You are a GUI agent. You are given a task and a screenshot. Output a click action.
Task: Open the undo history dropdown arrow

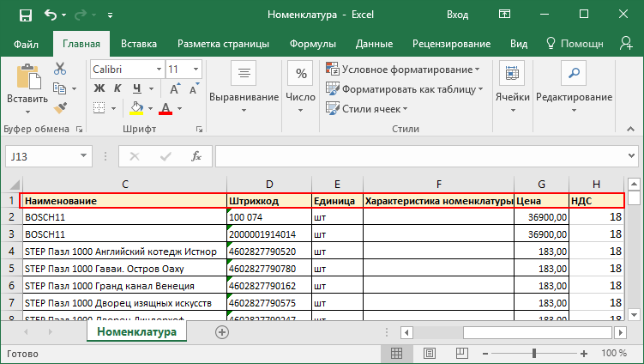point(63,15)
